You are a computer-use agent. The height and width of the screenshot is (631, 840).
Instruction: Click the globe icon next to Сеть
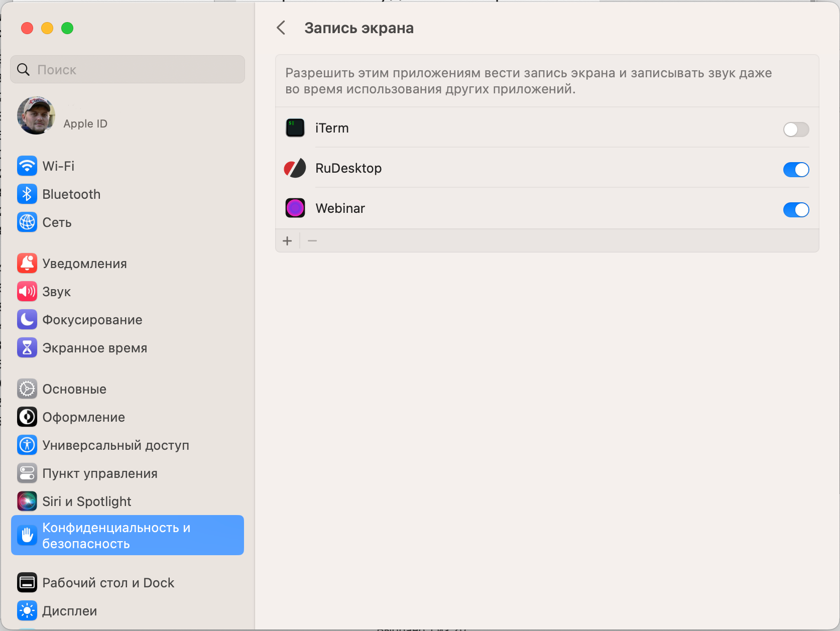click(27, 222)
